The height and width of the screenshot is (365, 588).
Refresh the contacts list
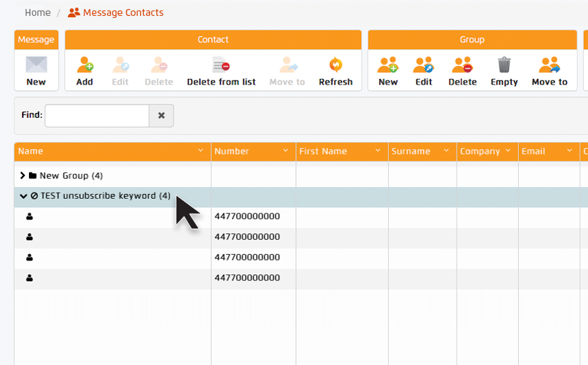(x=336, y=66)
